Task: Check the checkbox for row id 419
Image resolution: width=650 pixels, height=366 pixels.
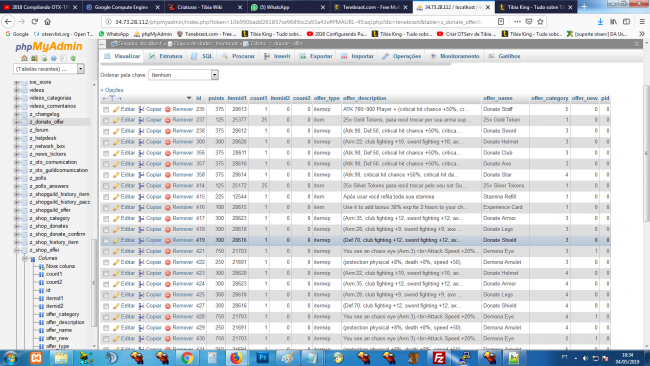Action: click(x=106, y=241)
